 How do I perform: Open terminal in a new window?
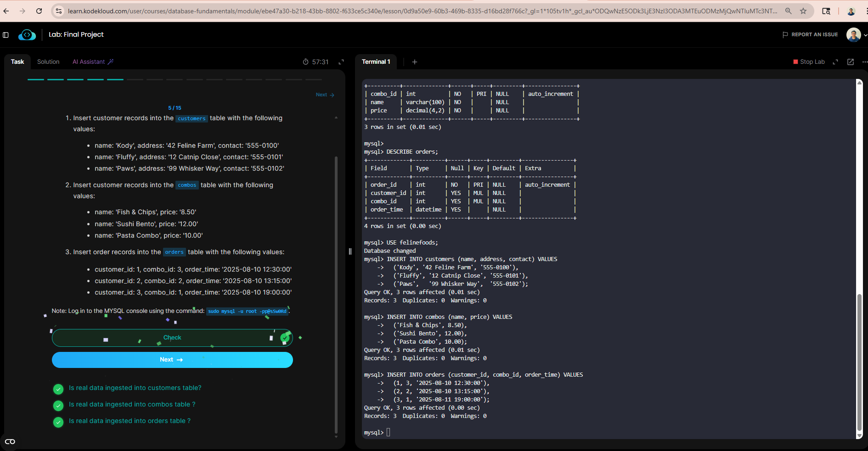850,62
